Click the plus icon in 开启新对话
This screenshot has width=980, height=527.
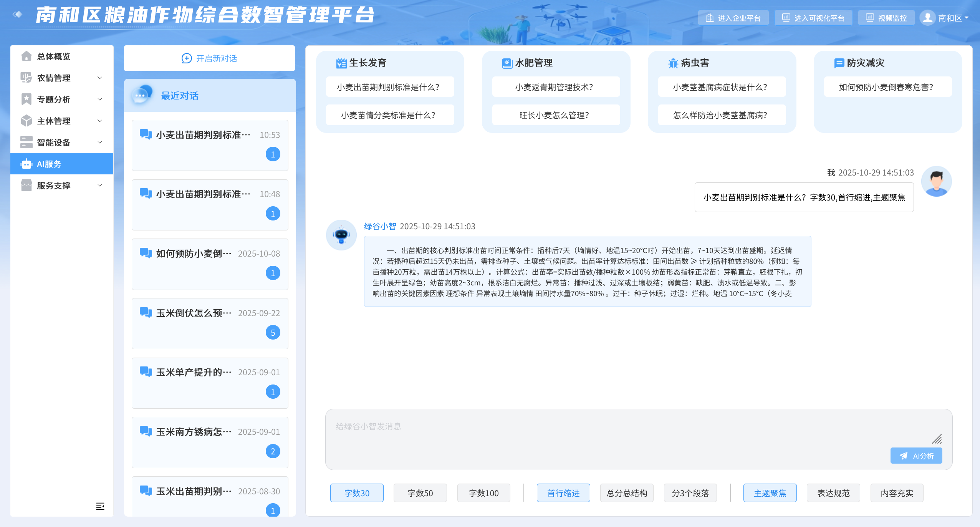pyautogui.click(x=186, y=58)
